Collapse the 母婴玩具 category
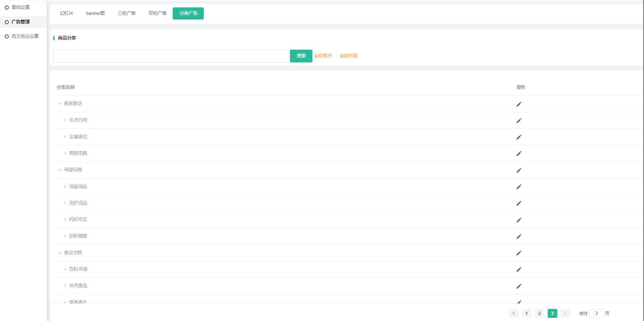Viewport: 644px width, 321px height. (x=59, y=170)
